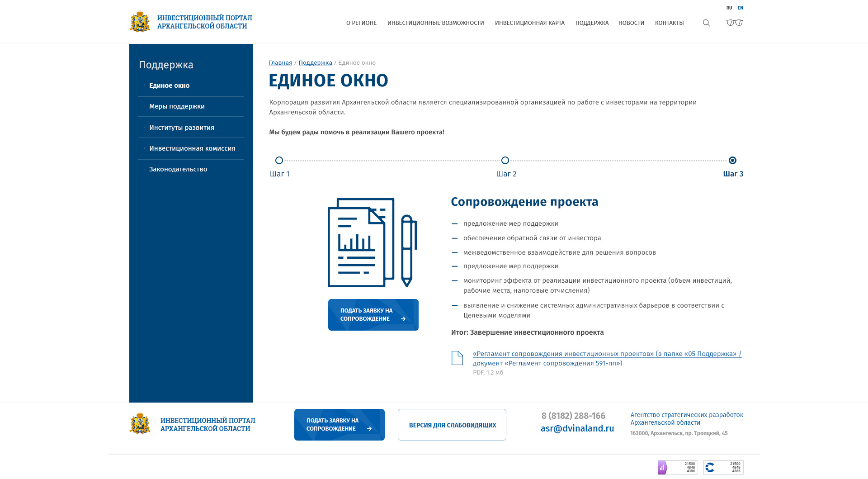Switch language to EN
The image size is (868, 479).
click(x=740, y=8)
